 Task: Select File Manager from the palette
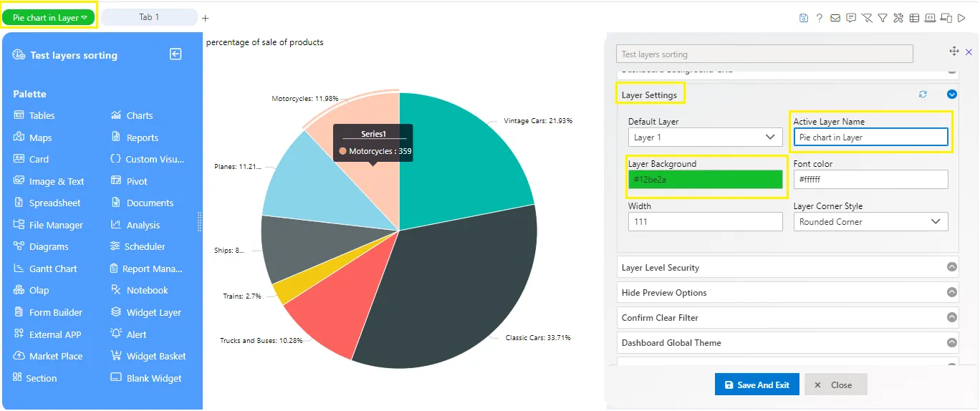tap(48, 225)
